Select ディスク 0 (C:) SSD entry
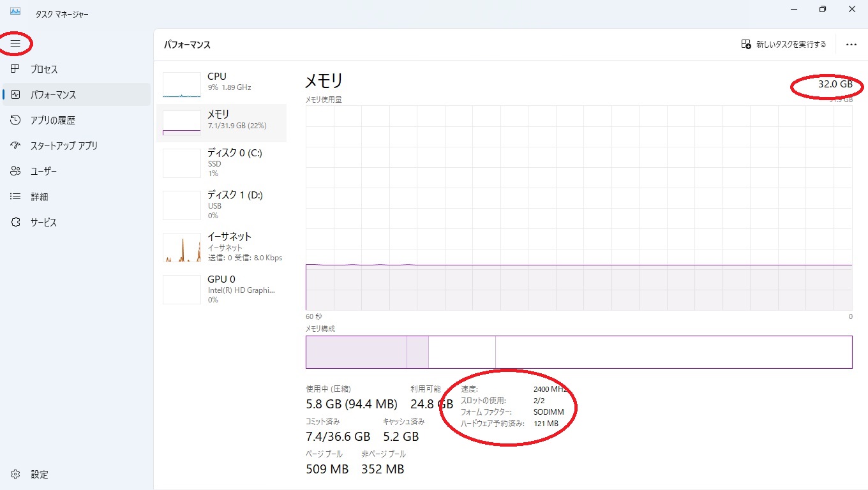Screen dimensions: 868x490 click(x=221, y=163)
